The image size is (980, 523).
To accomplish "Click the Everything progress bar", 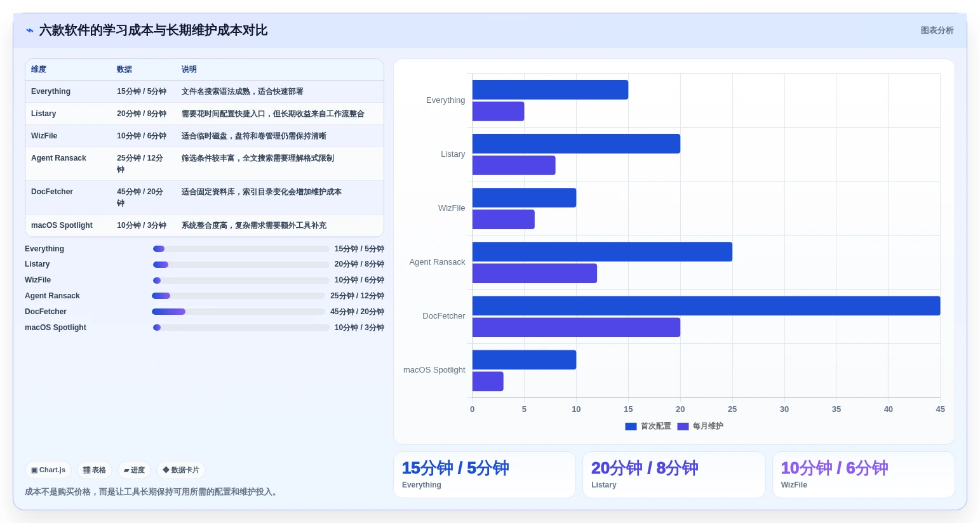I will pyautogui.click(x=241, y=249).
